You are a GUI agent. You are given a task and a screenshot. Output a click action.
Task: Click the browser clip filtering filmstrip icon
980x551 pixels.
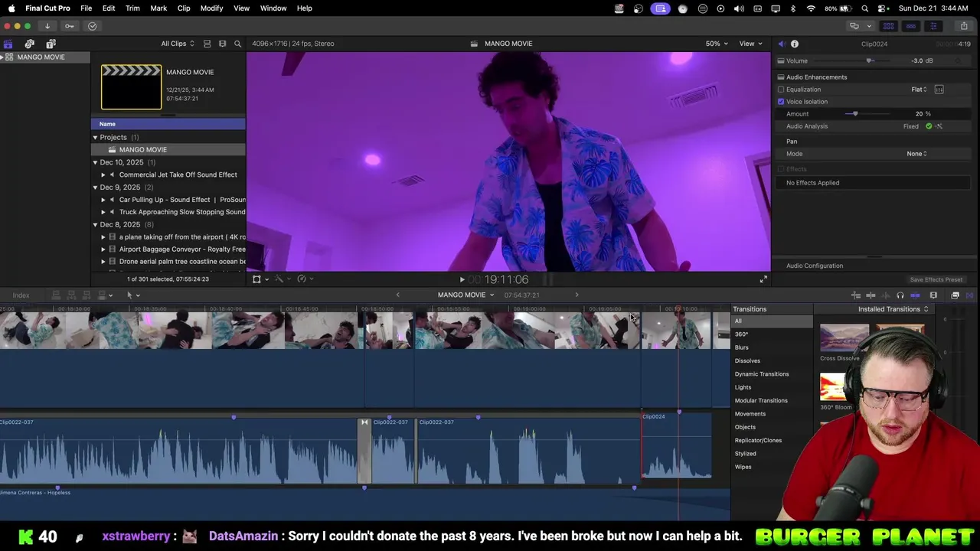coord(223,44)
